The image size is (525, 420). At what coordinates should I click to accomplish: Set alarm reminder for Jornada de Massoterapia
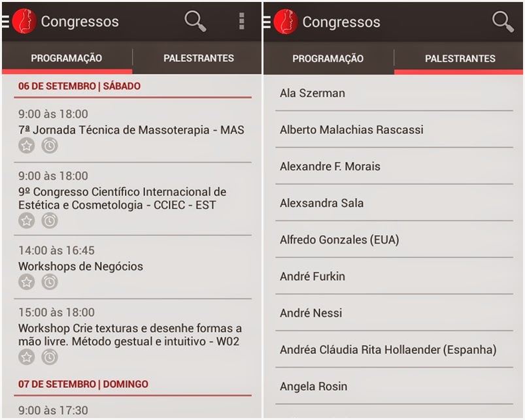(50, 146)
